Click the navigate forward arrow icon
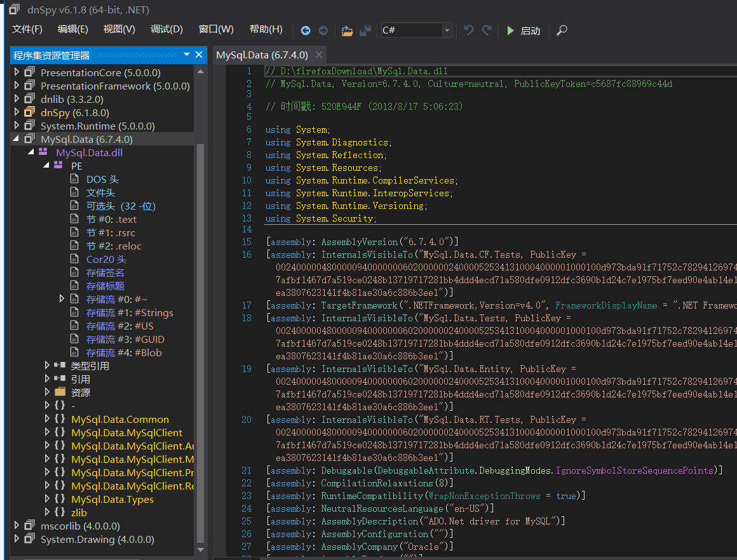Viewport: 737px width, 560px height. [x=323, y=30]
